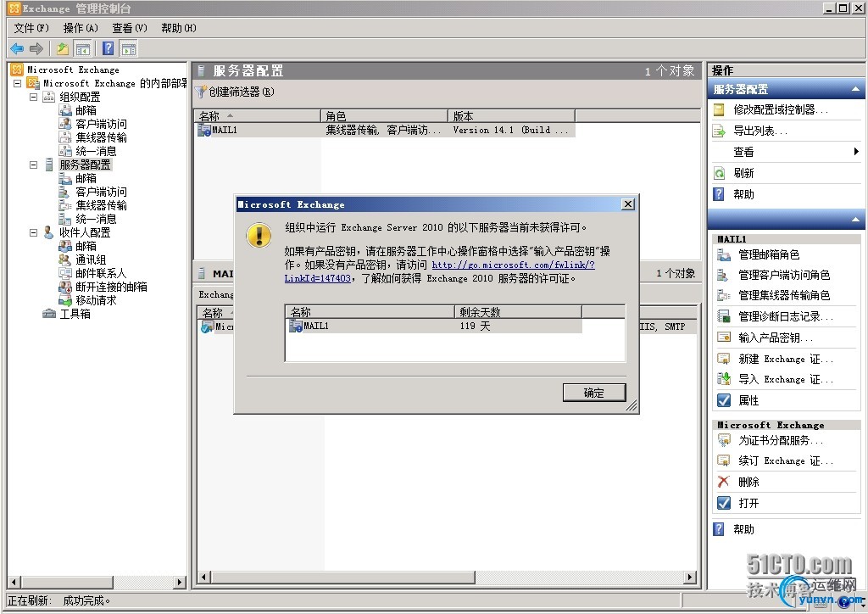
Task: Select MAIL1 row in the dialog list
Action: [434, 327]
